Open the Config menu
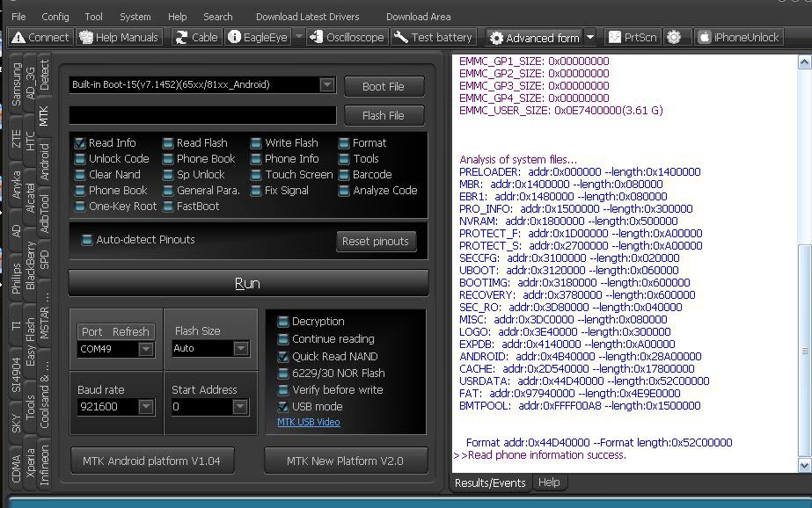 click(55, 17)
